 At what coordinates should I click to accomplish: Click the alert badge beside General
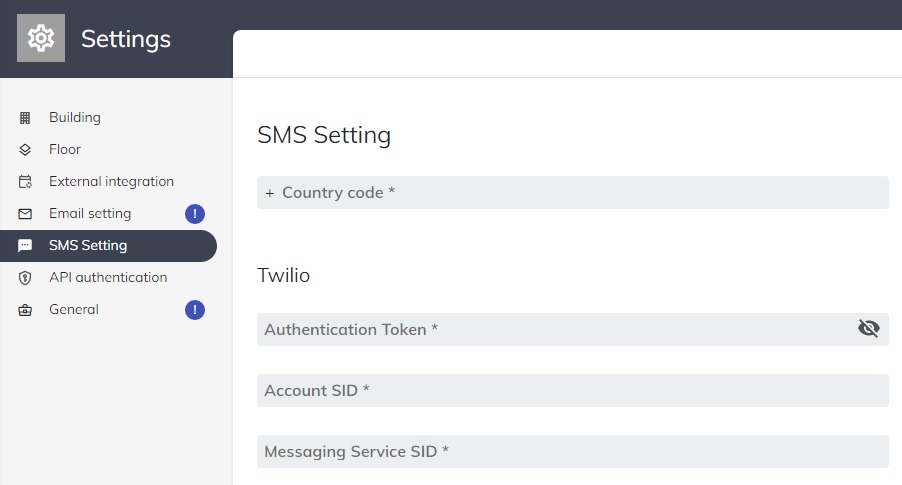pyautogui.click(x=195, y=309)
